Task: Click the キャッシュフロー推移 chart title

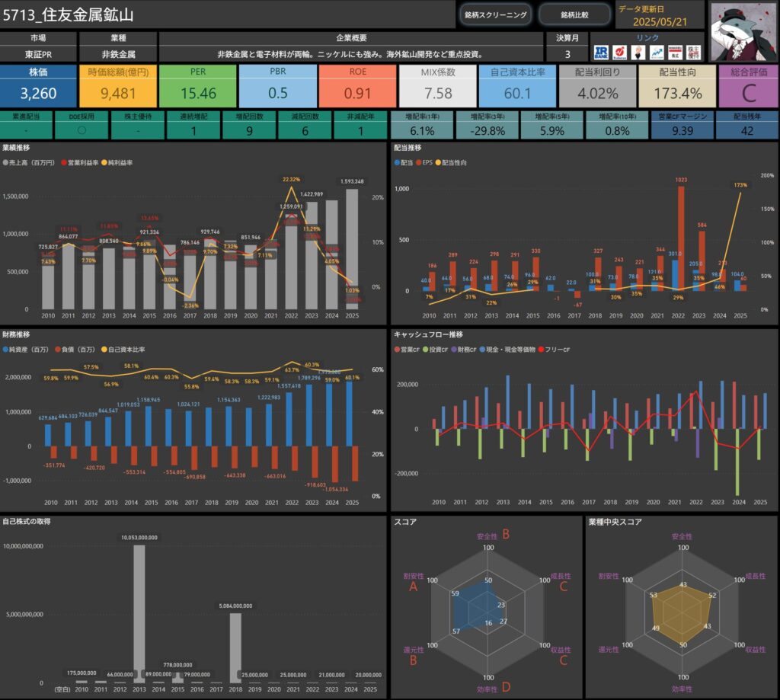Action: pos(428,335)
